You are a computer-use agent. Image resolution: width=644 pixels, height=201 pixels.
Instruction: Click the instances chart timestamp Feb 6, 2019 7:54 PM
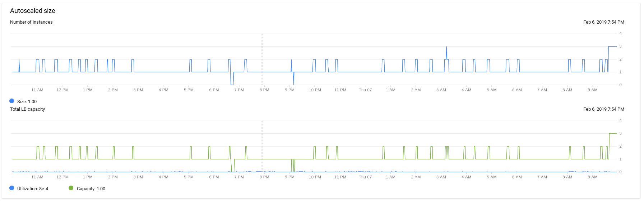[x=603, y=22]
